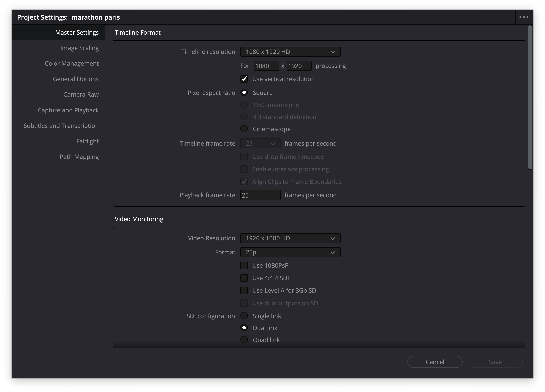Open Timeline resolution dropdown

[x=290, y=52]
